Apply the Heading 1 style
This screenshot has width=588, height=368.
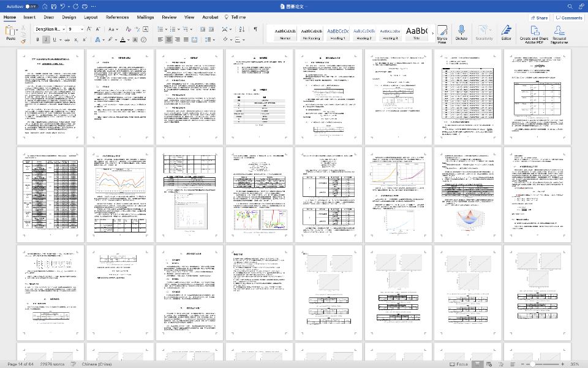(x=338, y=33)
